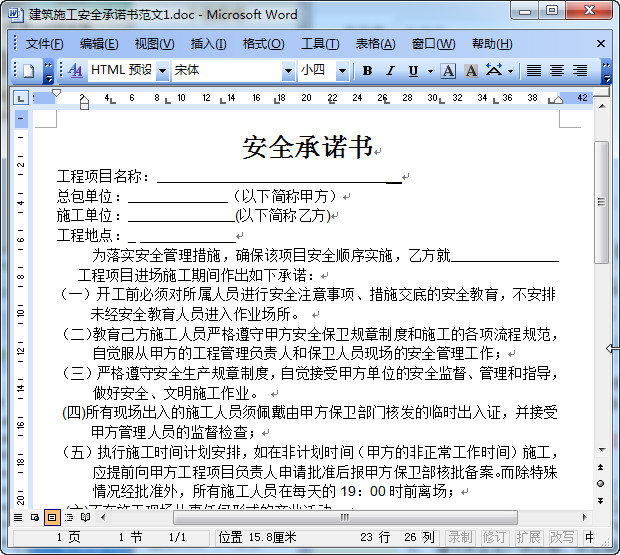The width and height of the screenshot is (620, 555).
Task: Create a new blank document
Action: (x=28, y=71)
